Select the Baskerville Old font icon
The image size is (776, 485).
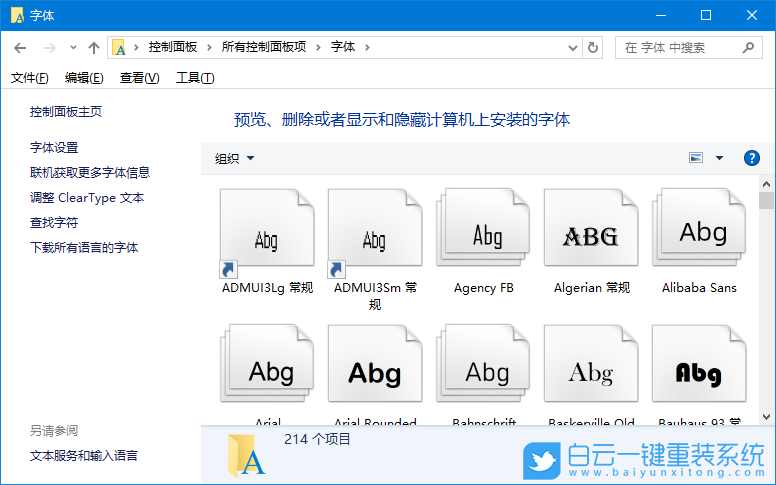tap(591, 363)
